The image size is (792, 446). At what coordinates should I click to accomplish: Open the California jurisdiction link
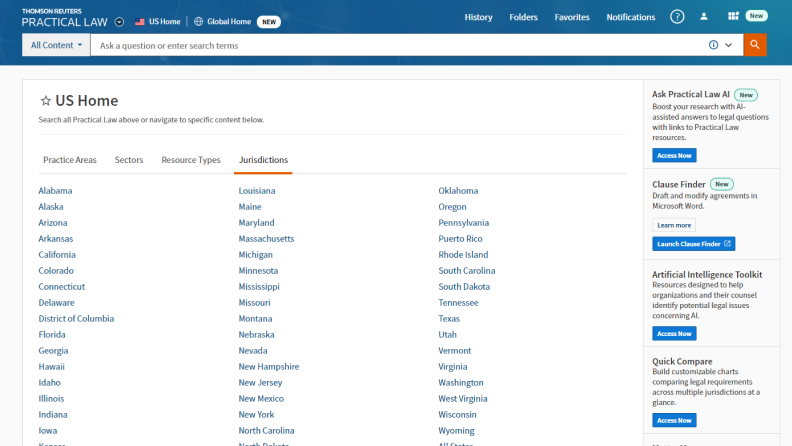[x=56, y=255]
